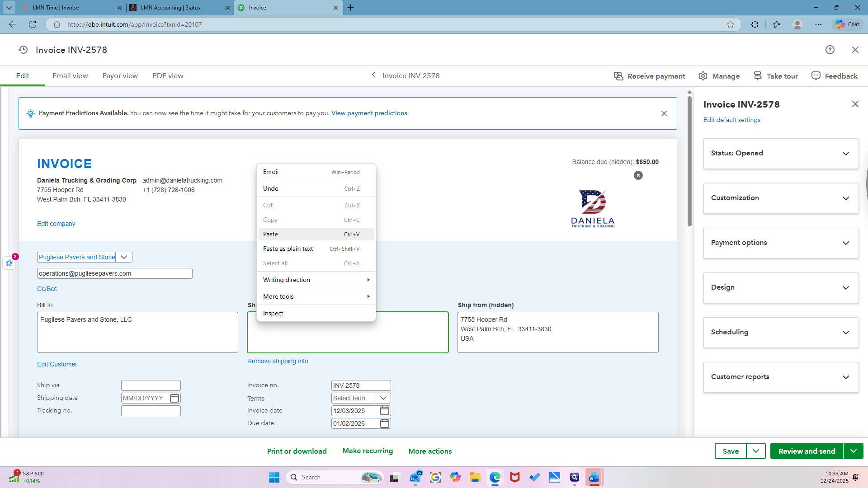Viewport: 868px width, 488px height.
Task: Click the lightbulb icon in predictions banner
Action: pos(31,113)
